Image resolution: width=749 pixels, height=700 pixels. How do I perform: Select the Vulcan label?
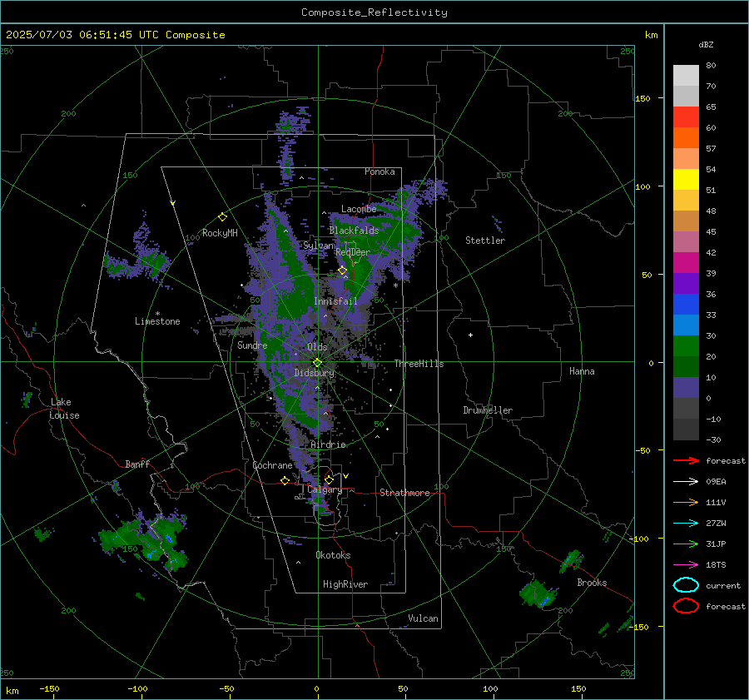pyautogui.click(x=424, y=618)
